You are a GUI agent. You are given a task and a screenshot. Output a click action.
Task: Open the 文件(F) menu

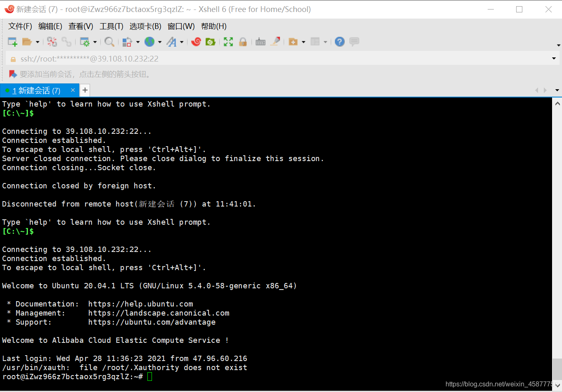(x=20, y=26)
